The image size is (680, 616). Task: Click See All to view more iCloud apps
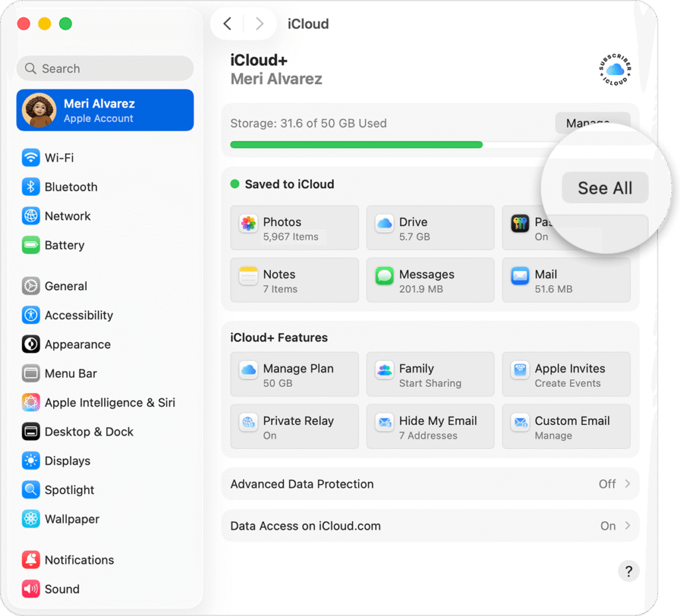tap(604, 187)
